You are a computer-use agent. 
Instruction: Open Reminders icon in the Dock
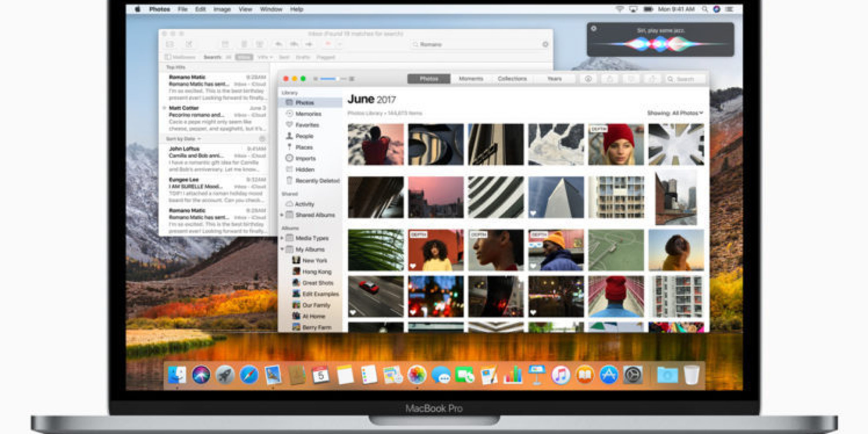click(x=369, y=375)
